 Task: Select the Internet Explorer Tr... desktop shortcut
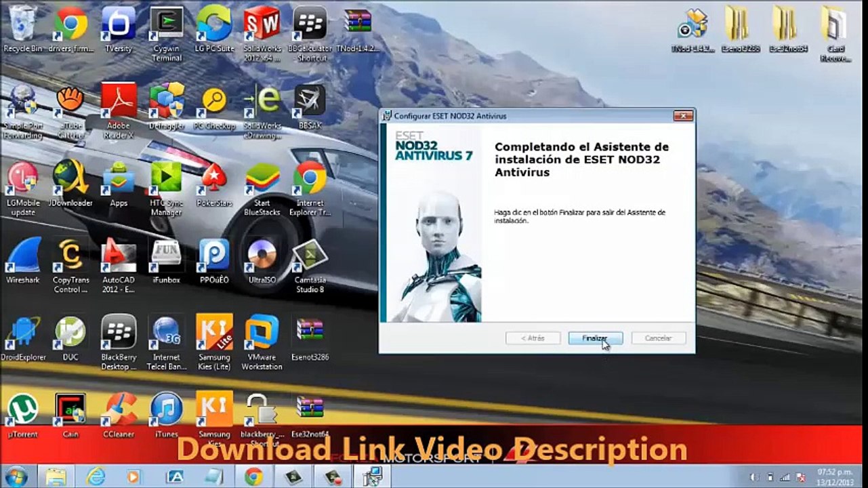pyautogui.click(x=310, y=189)
